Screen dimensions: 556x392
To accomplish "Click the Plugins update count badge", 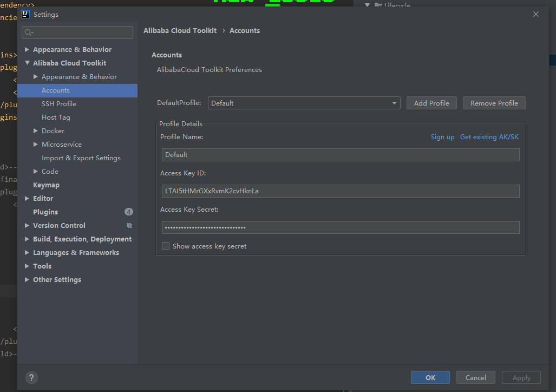I will pyautogui.click(x=129, y=212).
